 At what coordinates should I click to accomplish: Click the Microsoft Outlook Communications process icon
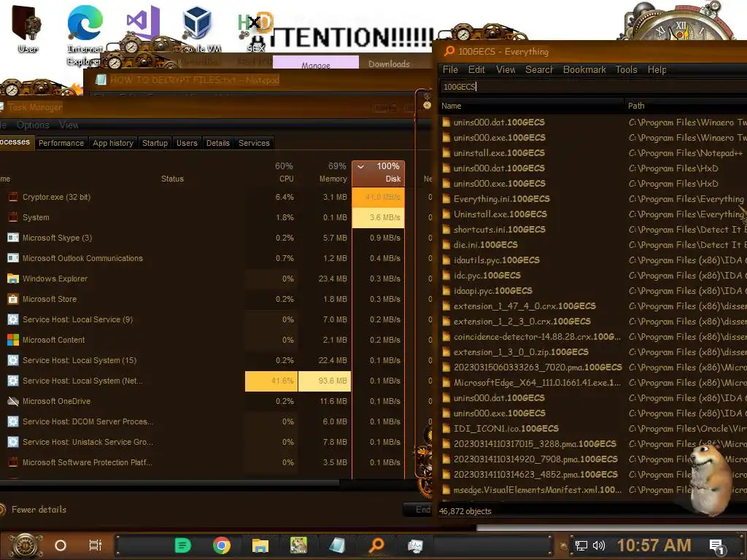click(13, 258)
